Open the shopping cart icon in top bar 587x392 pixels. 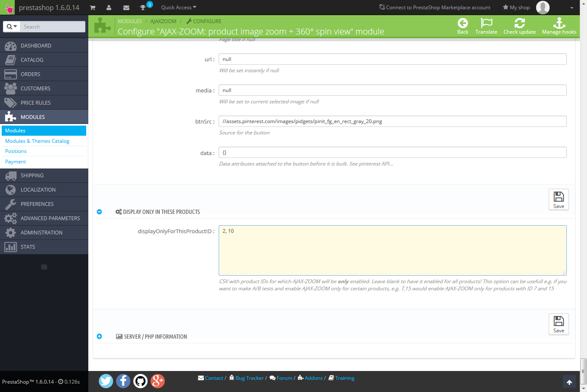tap(93, 8)
